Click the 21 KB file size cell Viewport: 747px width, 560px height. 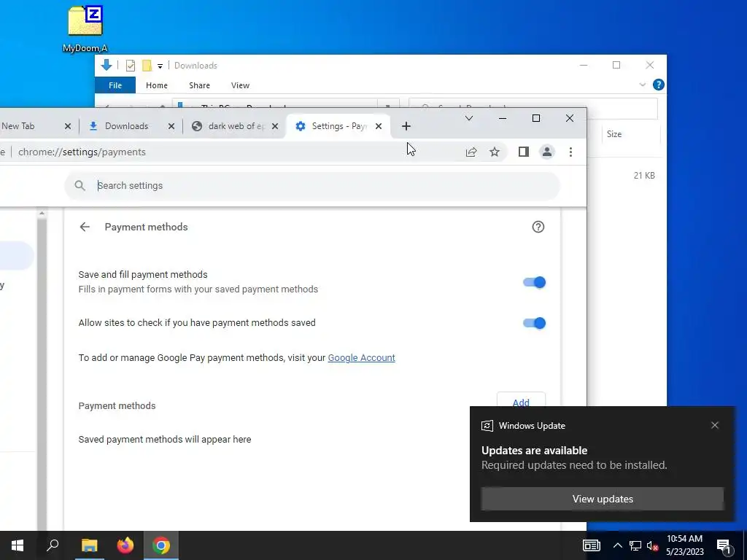coord(644,176)
